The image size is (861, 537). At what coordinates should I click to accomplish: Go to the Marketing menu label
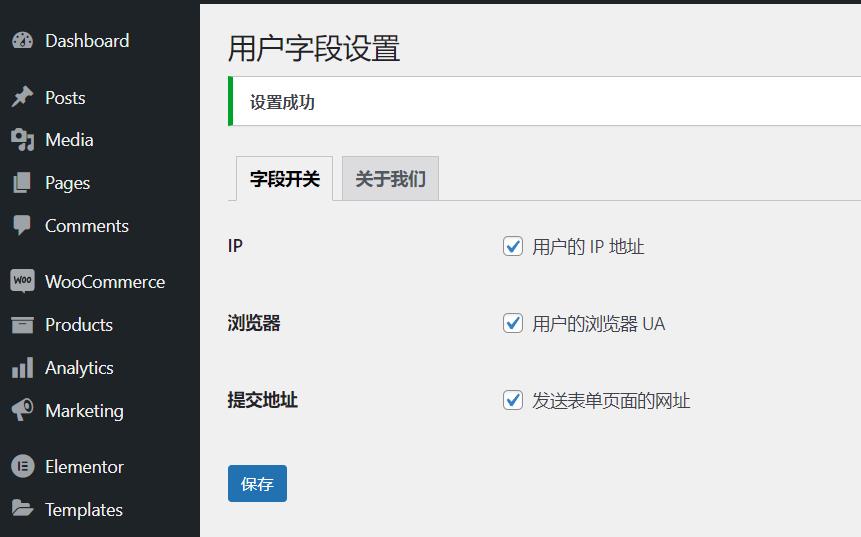[84, 411]
